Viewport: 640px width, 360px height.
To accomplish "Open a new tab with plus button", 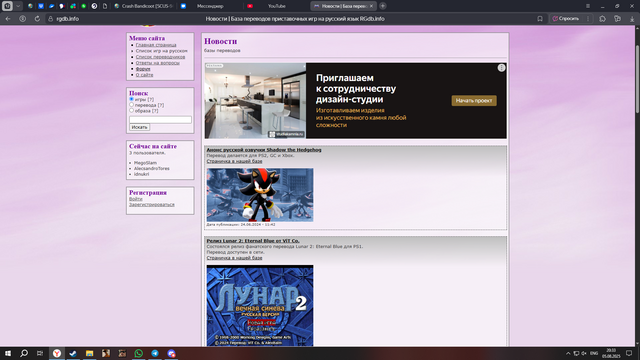I will [382, 6].
